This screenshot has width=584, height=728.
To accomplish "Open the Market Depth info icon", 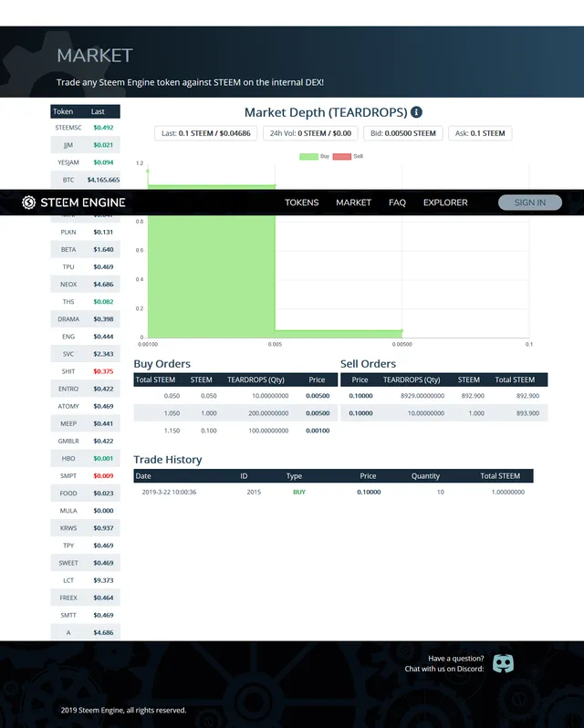I will coord(416,112).
